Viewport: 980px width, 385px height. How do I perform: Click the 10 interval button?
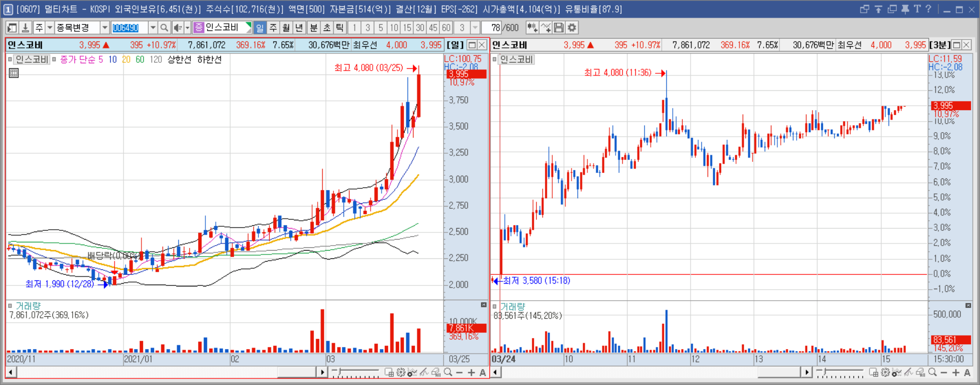click(394, 28)
